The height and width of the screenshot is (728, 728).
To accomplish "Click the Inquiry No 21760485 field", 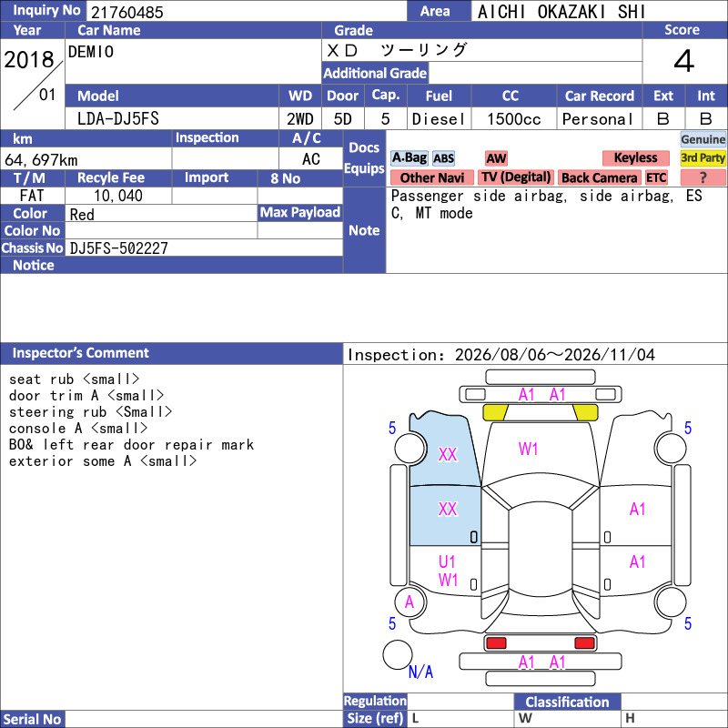I will click(246, 11).
